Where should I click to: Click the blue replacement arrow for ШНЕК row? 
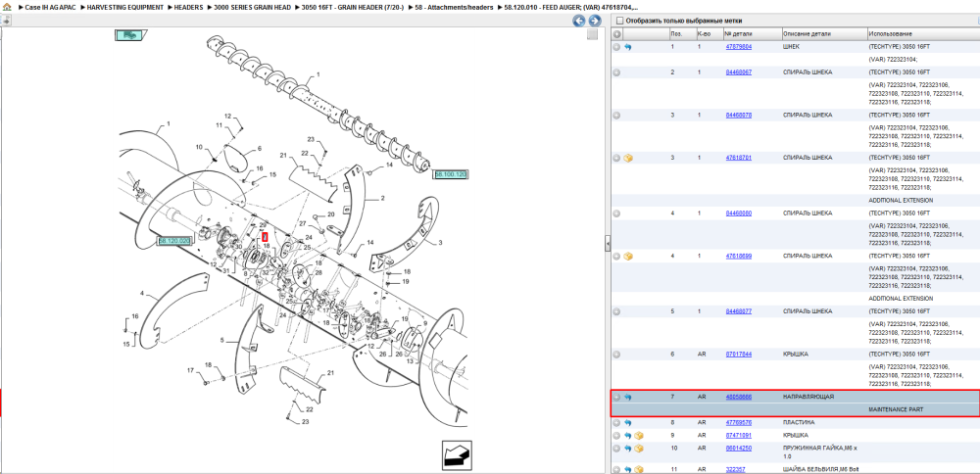pyautogui.click(x=627, y=47)
